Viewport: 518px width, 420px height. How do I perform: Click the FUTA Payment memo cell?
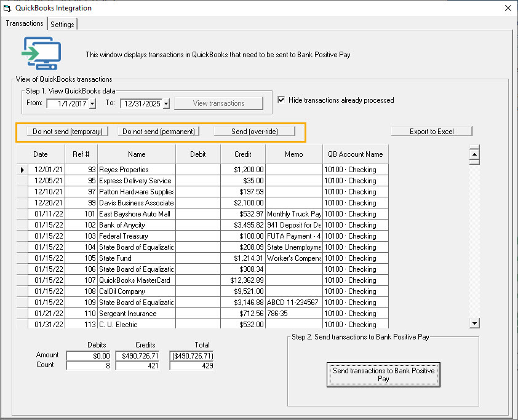click(293, 236)
